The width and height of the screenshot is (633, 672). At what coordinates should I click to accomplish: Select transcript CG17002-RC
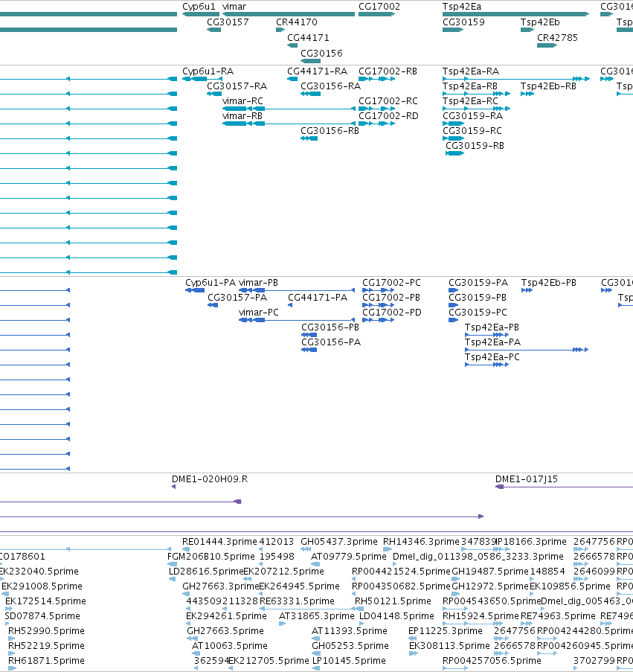tap(388, 101)
